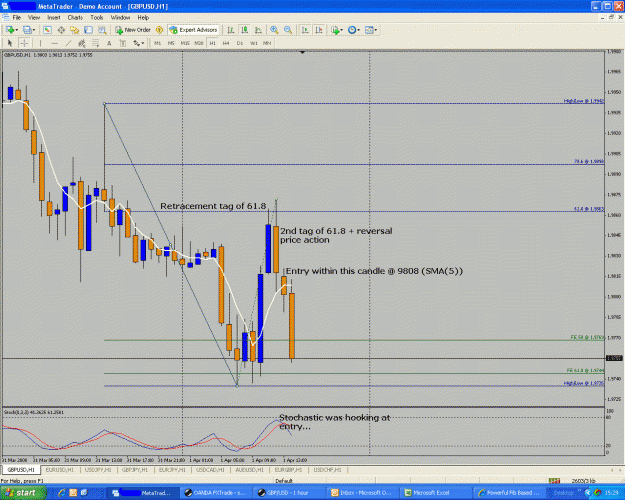Open the Window menu

pos(120,18)
